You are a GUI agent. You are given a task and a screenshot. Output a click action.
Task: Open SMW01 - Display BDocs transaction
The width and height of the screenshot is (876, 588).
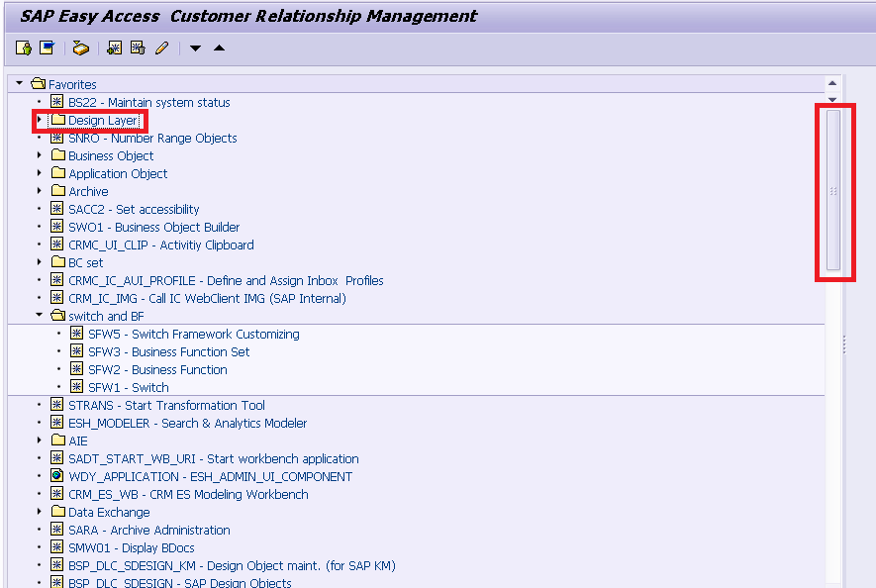click(132, 547)
